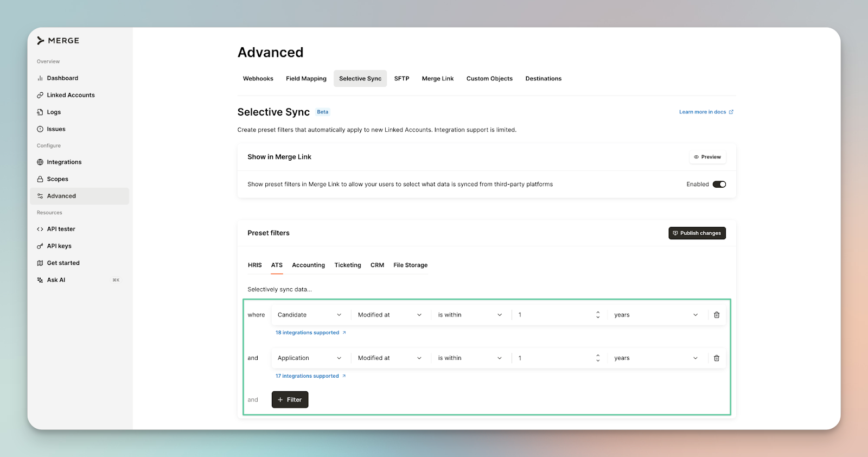Click stepper arrows in Candidate row

click(598, 315)
